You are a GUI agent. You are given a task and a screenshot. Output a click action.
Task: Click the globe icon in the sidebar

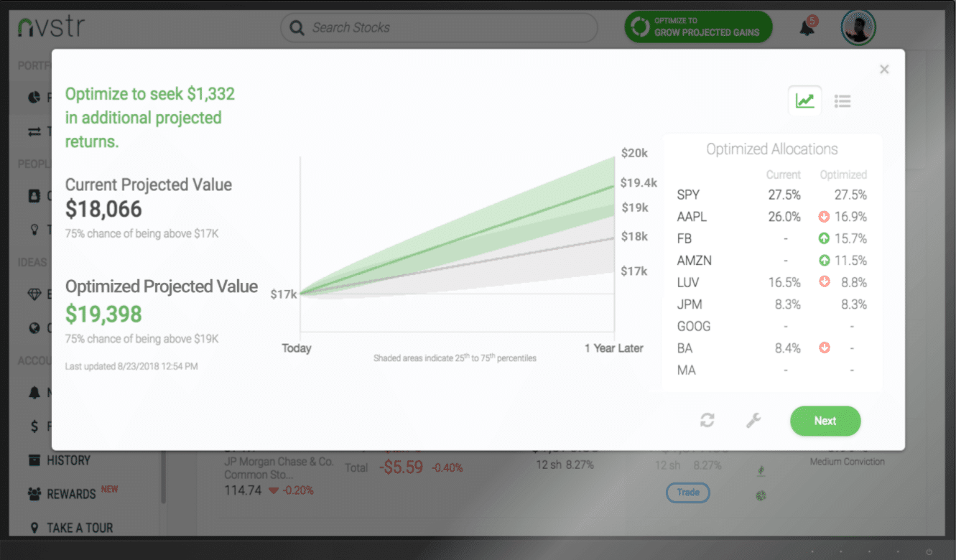[x=34, y=327]
